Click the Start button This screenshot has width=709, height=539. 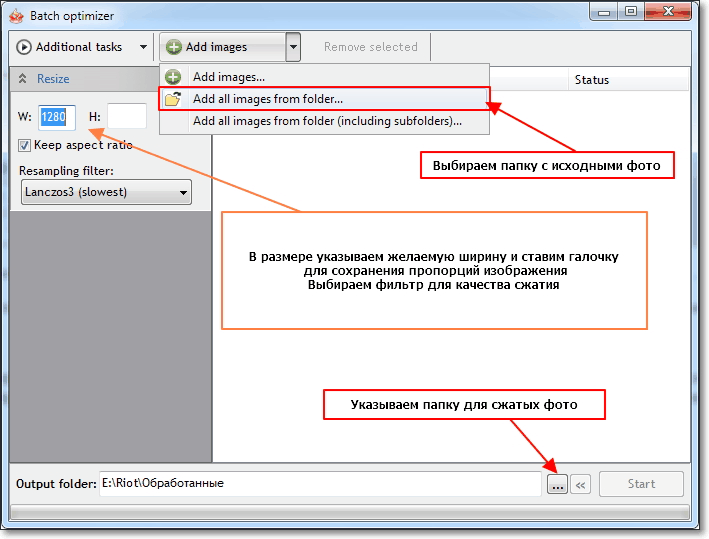tap(641, 484)
